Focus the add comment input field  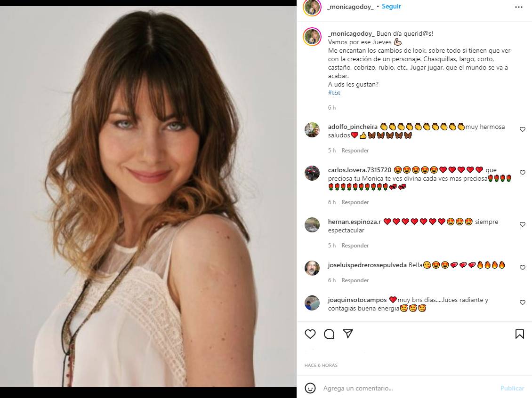[405, 388]
